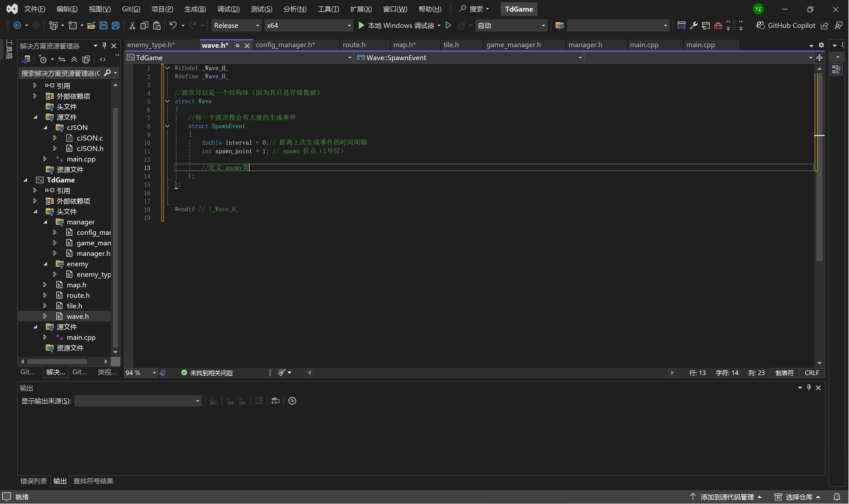Click 选择仓库 in status bar

coord(798,497)
